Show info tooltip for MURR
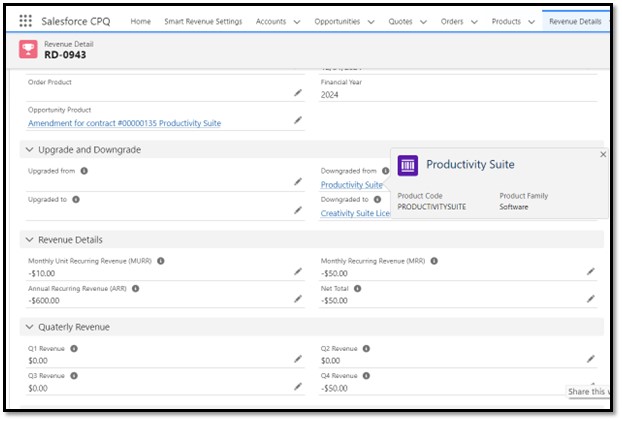622x421 pixels. click(x=161, y=261)
